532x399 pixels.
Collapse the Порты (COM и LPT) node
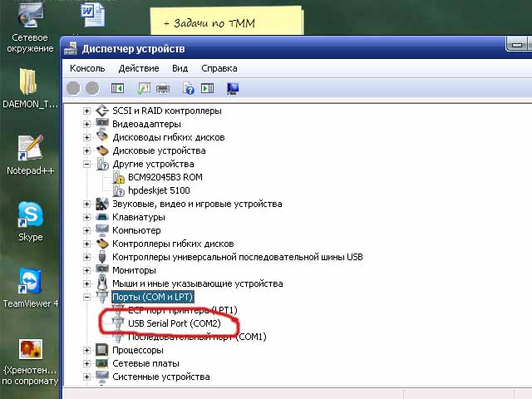[86, 297]
